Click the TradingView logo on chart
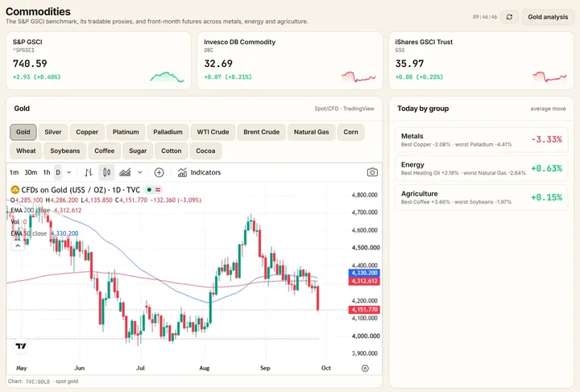 pos(21,346)
